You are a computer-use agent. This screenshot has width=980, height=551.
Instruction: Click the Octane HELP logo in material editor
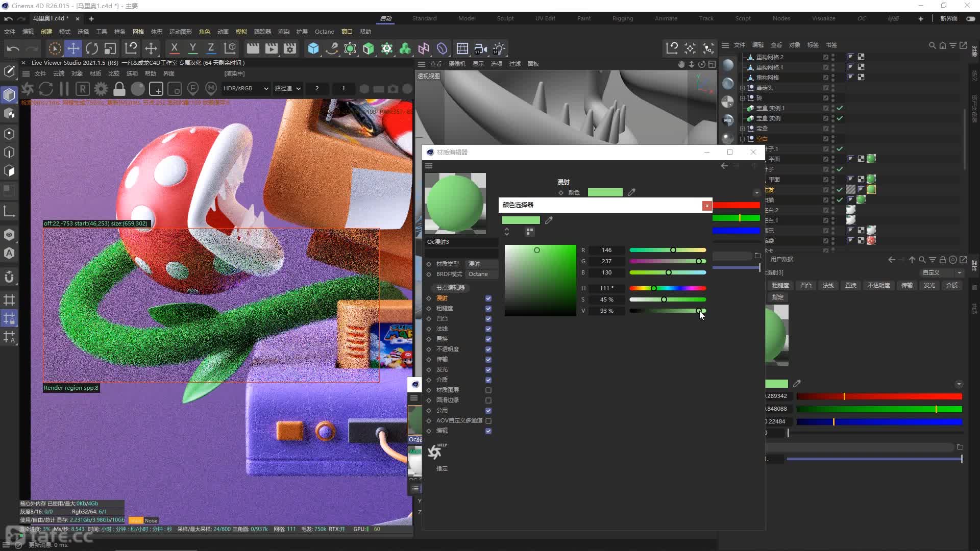click(x=436, y=451)
